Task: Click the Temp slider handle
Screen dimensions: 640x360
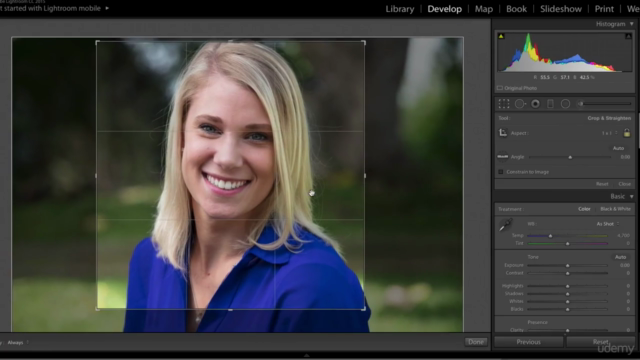Action: pyautogui.click(x=550, y=236)
